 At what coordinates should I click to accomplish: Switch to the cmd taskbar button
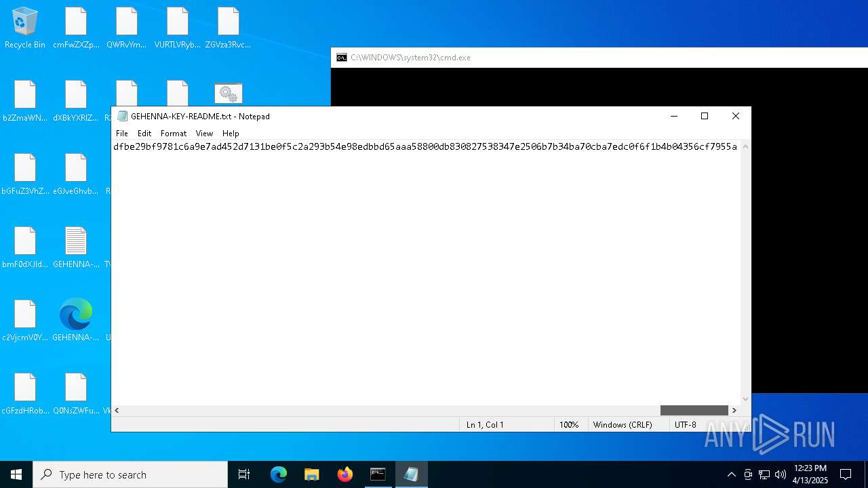[x=378, y=474]
